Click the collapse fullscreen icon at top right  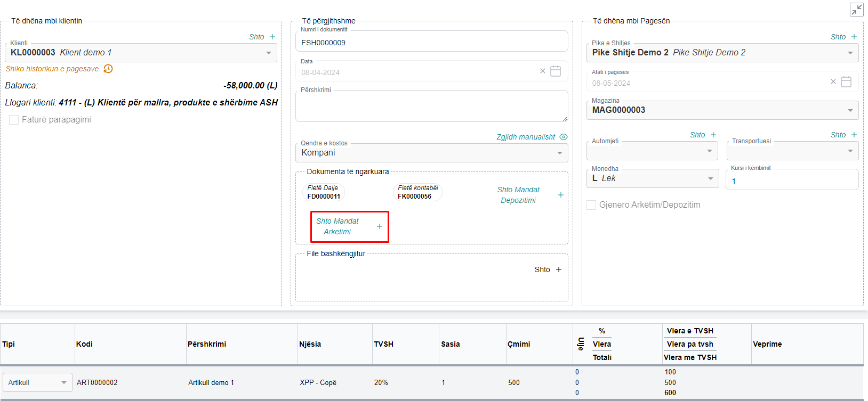[856, 10]
